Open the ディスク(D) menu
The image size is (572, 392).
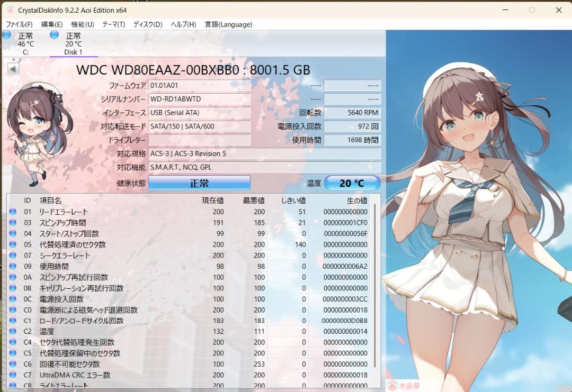pos(148,24)
